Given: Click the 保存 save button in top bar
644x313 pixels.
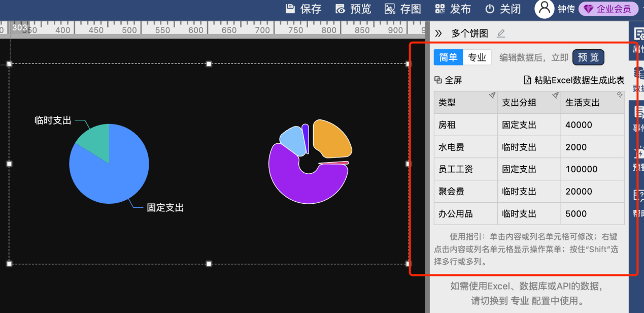Looking at the screenshot, I should pyautogui.click(x=303, y=9).
